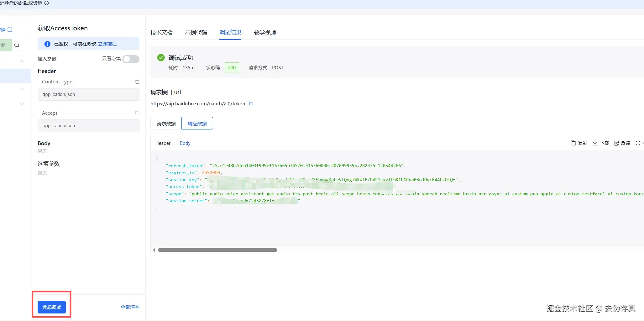This screenshot has height=321, width=644.
Task: Click the 选填参数 heading
Action: [x=49, y=164]
